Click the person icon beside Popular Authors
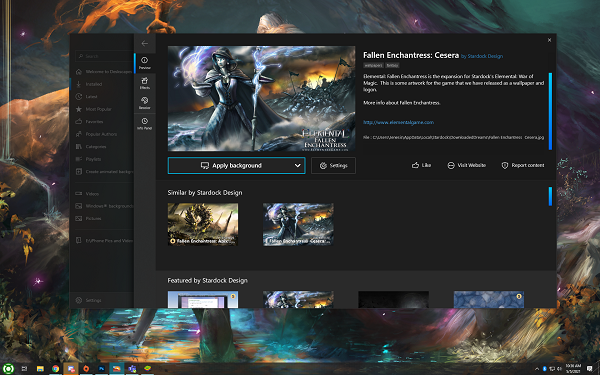The height and width of the screenshot is (375, 600). [x=79, y=134]
